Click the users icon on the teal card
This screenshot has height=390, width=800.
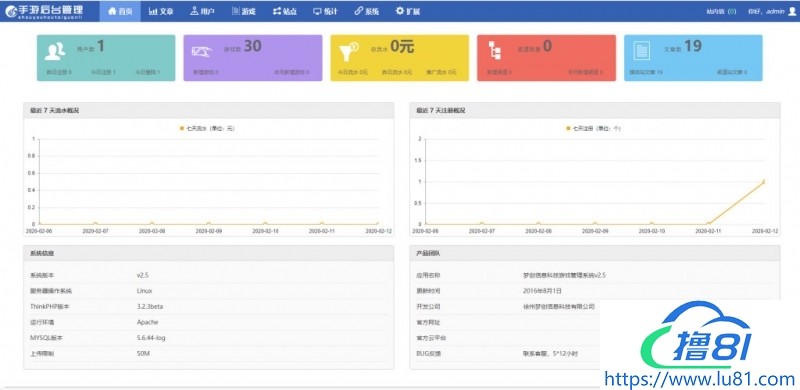pyautogui.click(x=55, y=51)
